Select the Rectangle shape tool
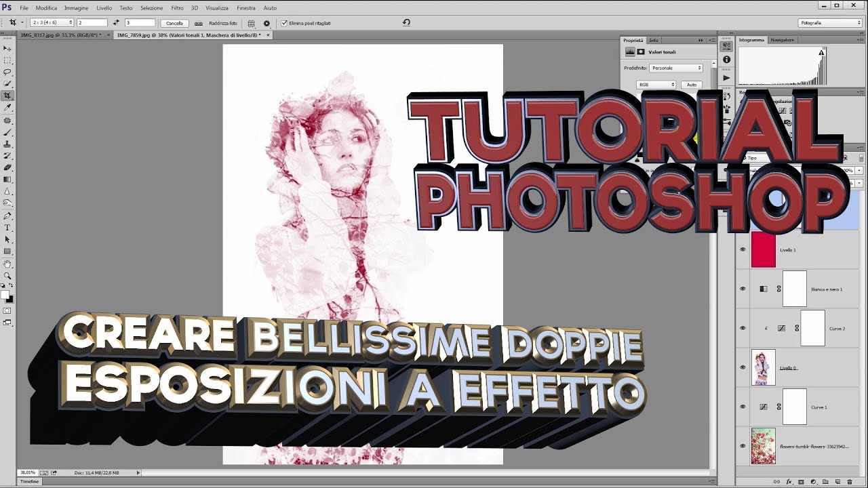Screen dimensions: 868x488 [7, 251]
